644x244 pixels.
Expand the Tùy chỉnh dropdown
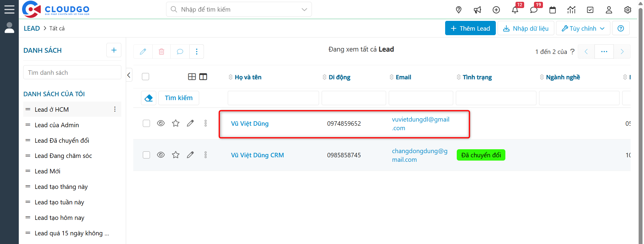[x=583, y=28]
